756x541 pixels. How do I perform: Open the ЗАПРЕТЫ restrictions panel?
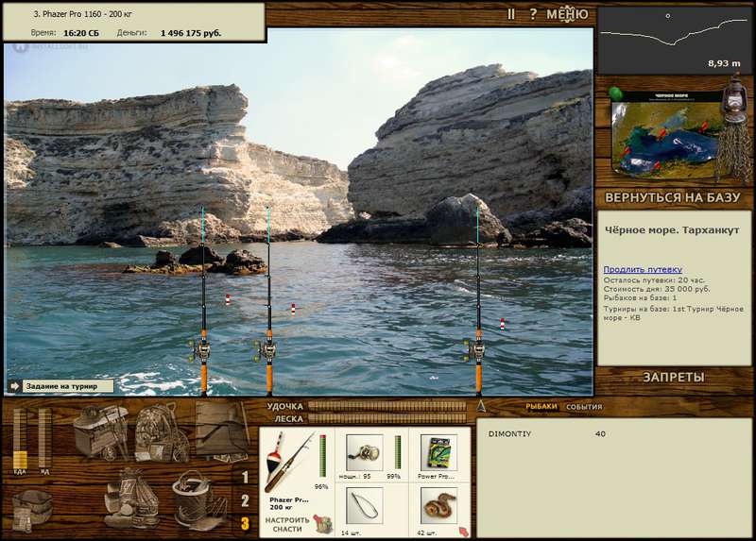[674, 378]
